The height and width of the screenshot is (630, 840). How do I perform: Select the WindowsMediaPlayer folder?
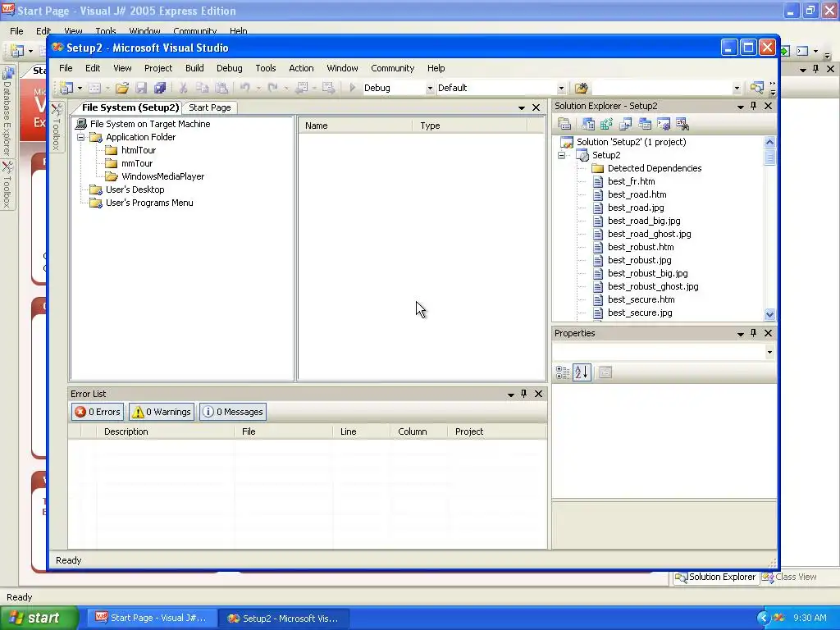pyautogui.click(x=163, y=177)
